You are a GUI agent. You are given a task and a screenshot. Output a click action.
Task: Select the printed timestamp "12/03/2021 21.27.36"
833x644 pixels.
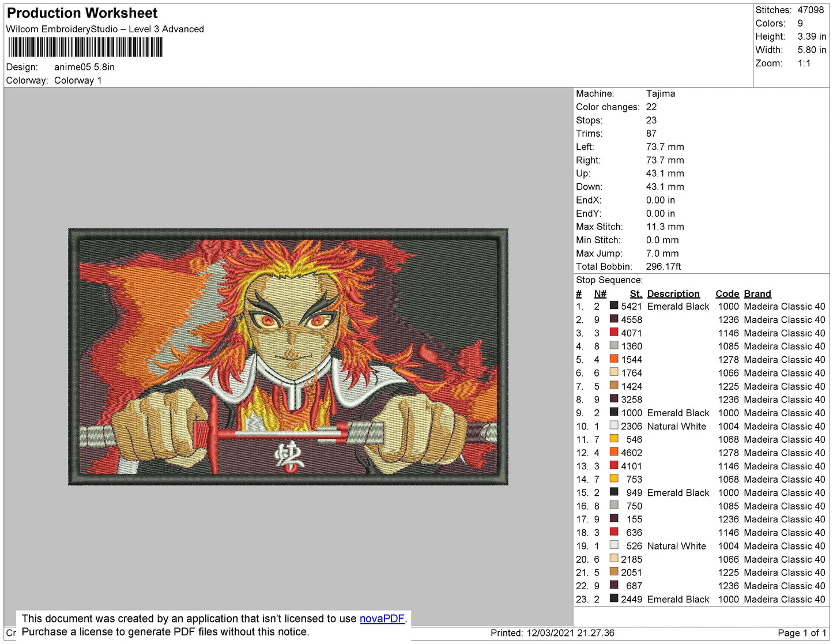(x=570, y=632)
